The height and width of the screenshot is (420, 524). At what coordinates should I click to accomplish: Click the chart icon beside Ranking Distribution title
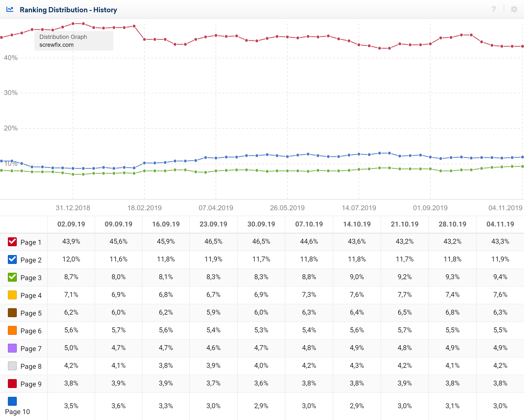tap(10, 10)
